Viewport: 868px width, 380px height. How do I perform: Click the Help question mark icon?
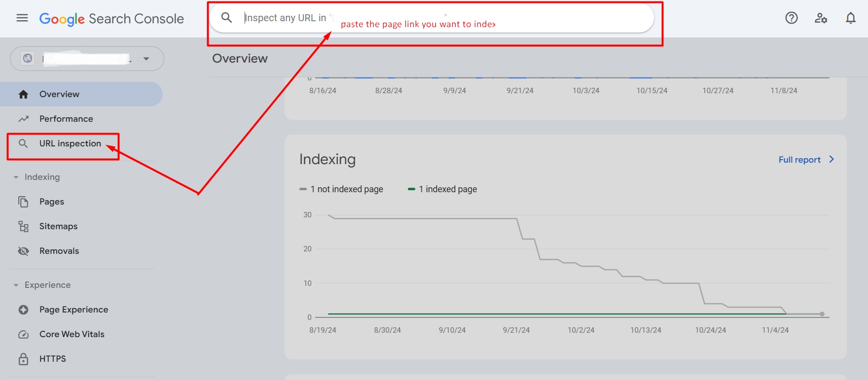click(791, 18)
